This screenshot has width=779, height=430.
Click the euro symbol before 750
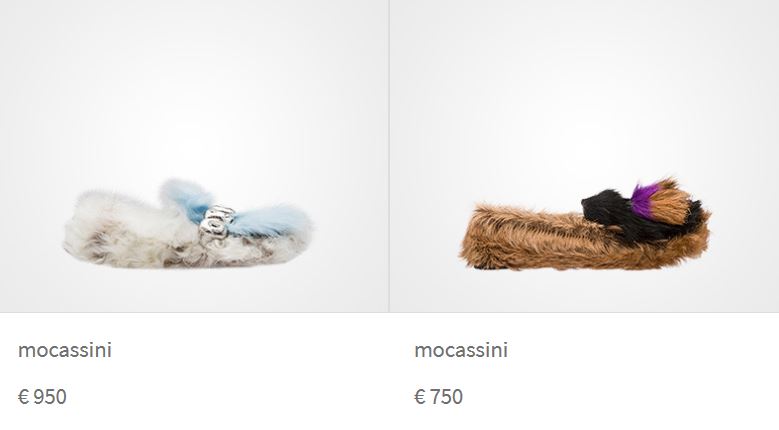420,397
